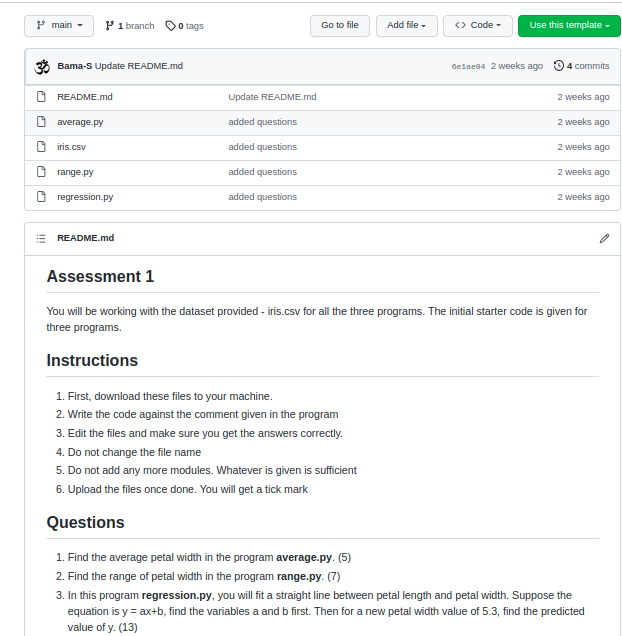The width and height of the screenshot is (622, 636).
Task: Open regression.py in the file list
Action: [85, 197]
